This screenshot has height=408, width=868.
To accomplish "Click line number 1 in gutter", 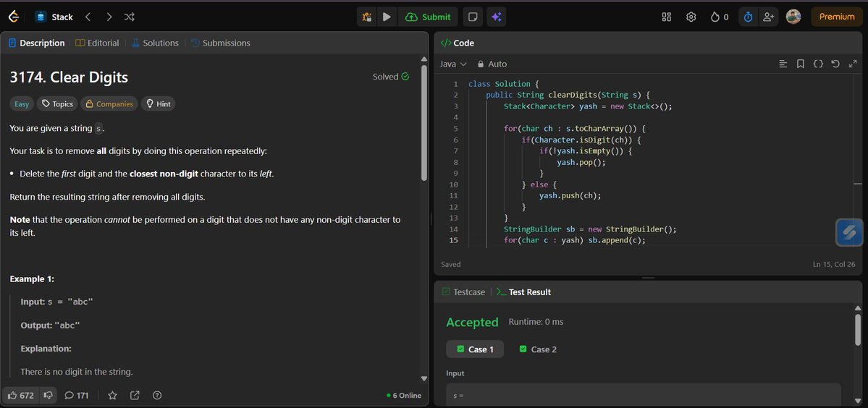I will coord(455,84).
